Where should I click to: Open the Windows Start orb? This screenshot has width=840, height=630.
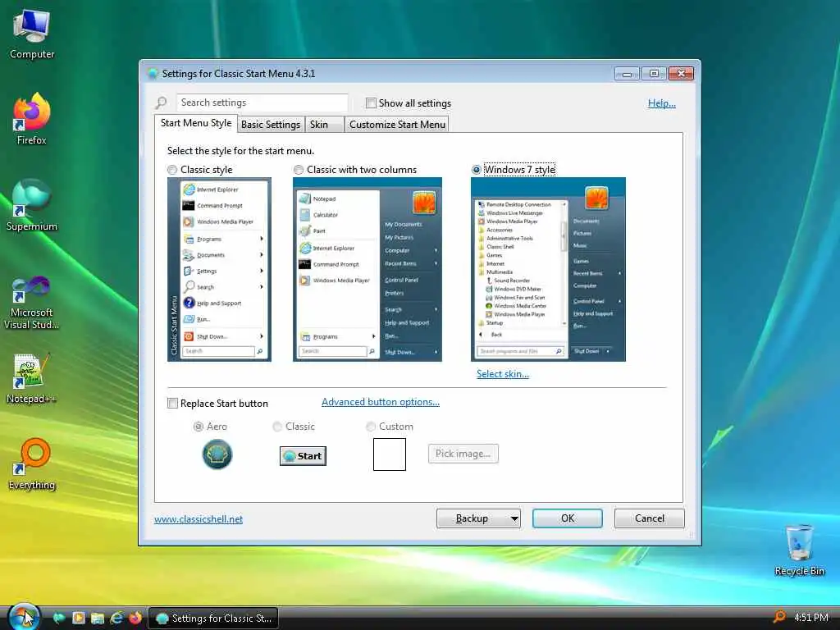pos(24,616)
